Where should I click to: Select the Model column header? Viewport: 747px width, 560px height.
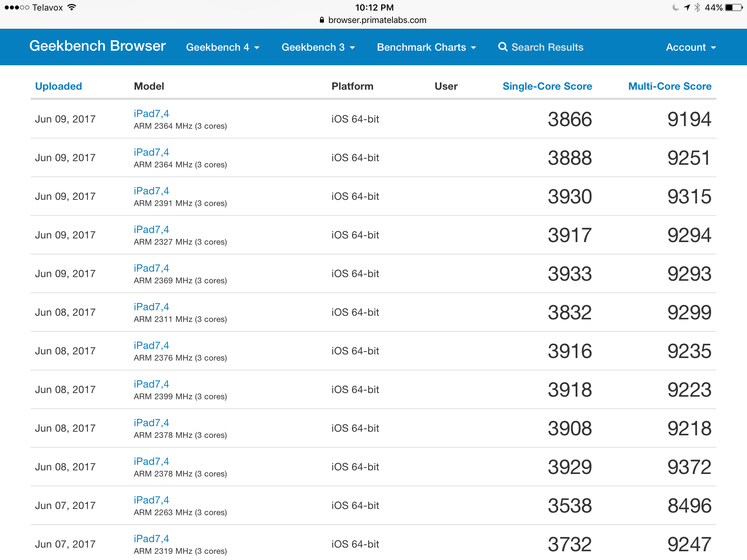[149, 86]
